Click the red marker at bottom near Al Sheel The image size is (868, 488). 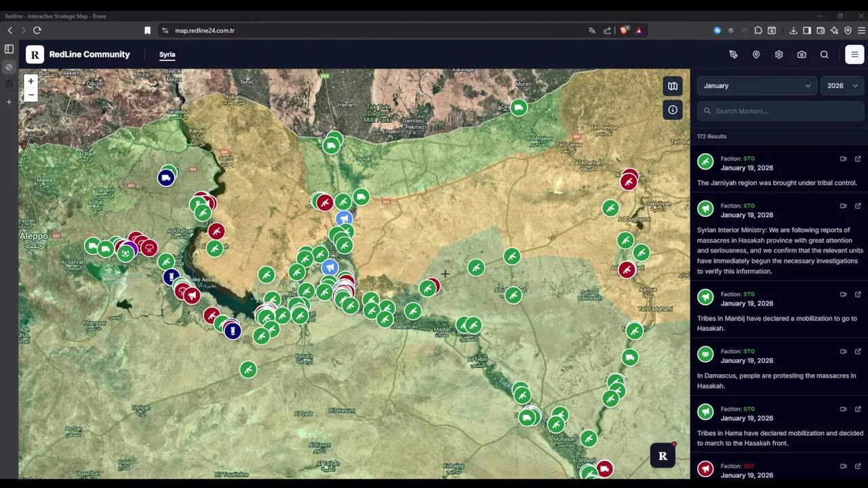(x=604, y=468)
